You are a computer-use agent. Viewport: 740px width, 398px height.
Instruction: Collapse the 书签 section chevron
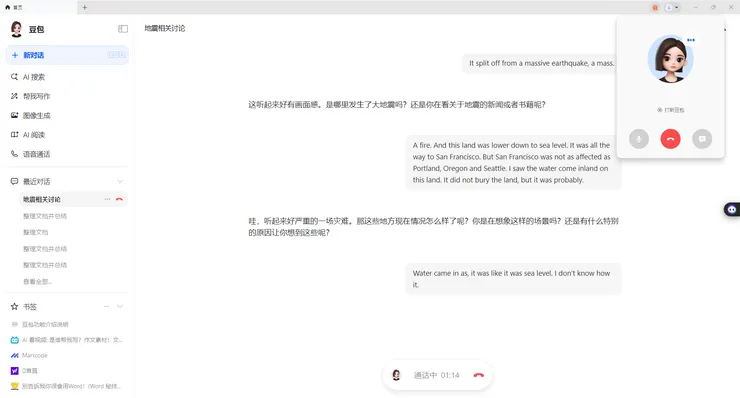click(120, 306)
